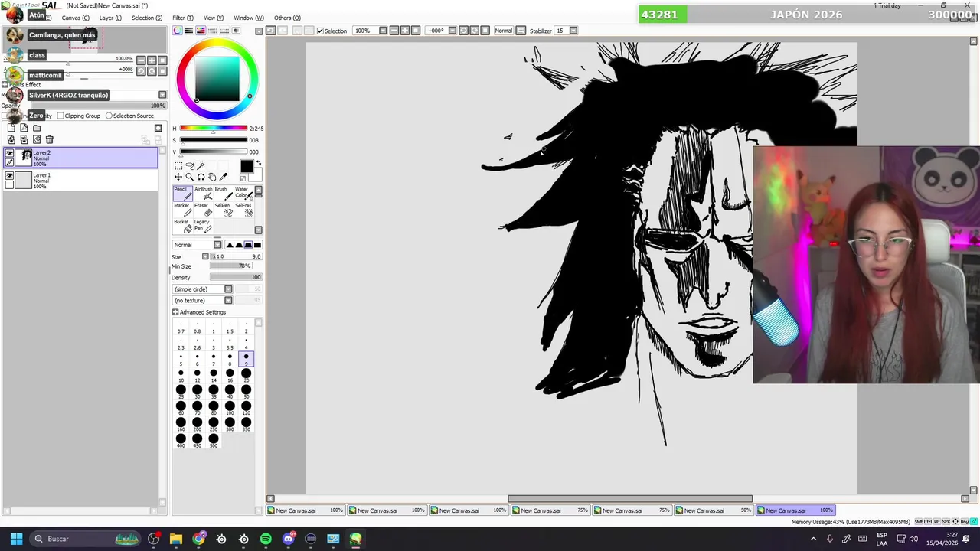Open the (no texture) brush texture dropdown
The width and height of the screenshot is (980, 551).
tap(228, 300)
